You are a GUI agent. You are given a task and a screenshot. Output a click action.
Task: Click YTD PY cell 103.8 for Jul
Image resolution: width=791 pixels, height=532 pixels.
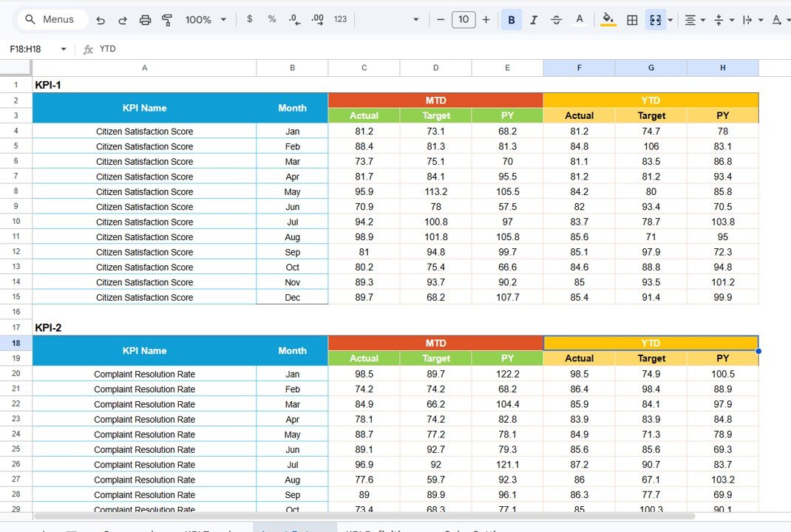click(722, 222)
